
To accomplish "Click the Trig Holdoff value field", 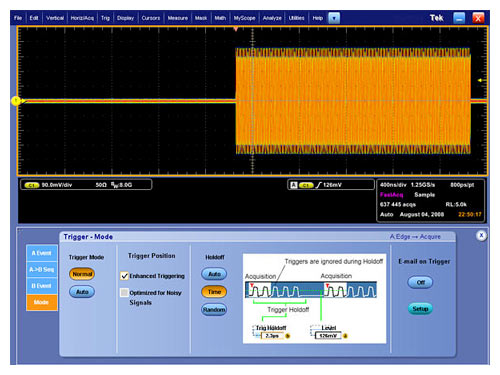I will tap(272, 336).
